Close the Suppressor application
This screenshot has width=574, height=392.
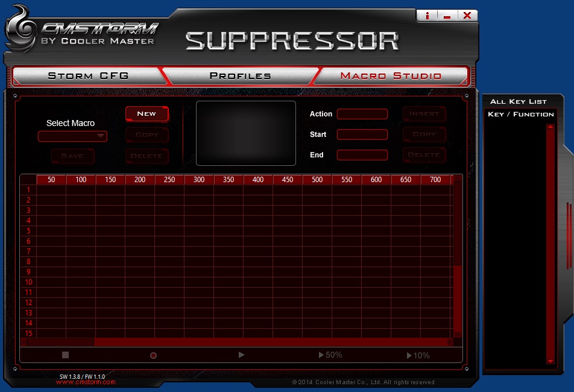tap(467, 15)
